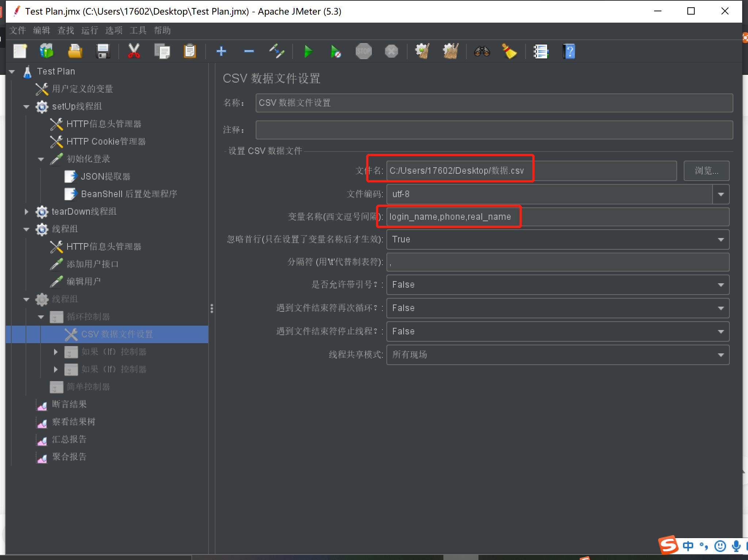
Task: Open the 线程共享模式 dropdown
Action: [x=558, y=355]
